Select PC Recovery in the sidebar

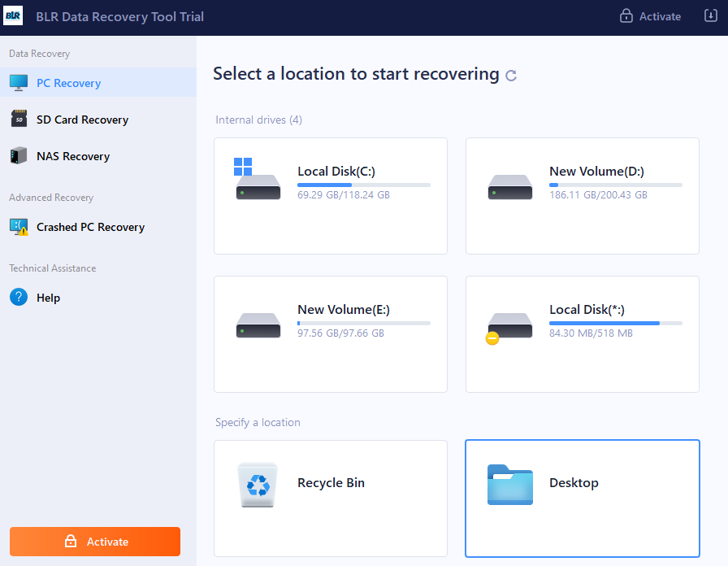[98, 83]
